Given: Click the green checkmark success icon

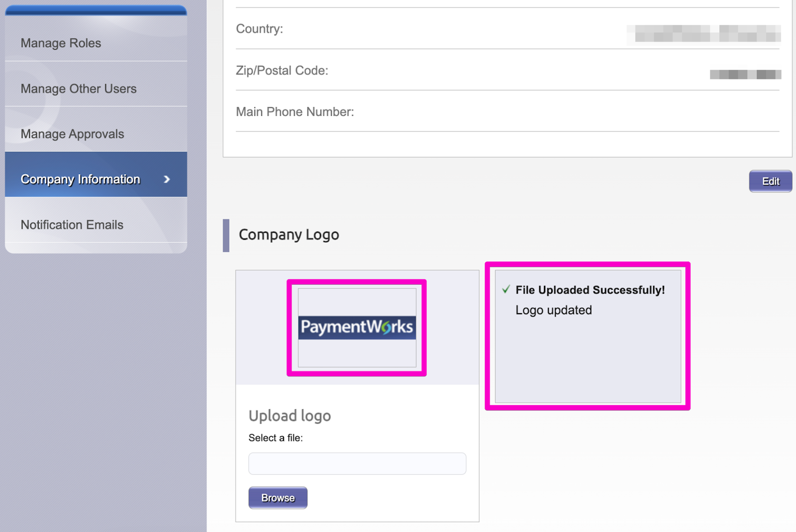Looking at the screenshot, I should 506,289.
